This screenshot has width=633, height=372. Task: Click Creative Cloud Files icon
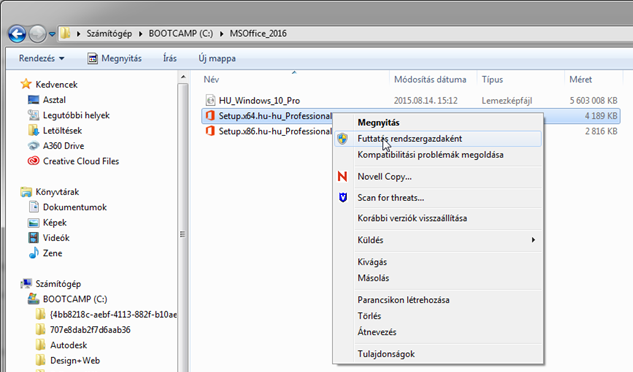33,161
